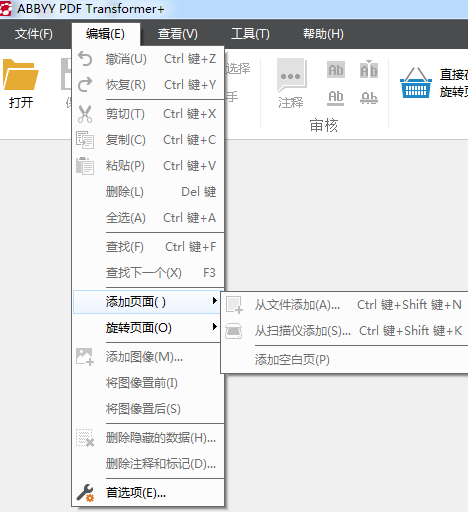Screen dimensions: 468x512
Task: Choose 从扫描仪添加(S)... in submenu
Action: 345,331
